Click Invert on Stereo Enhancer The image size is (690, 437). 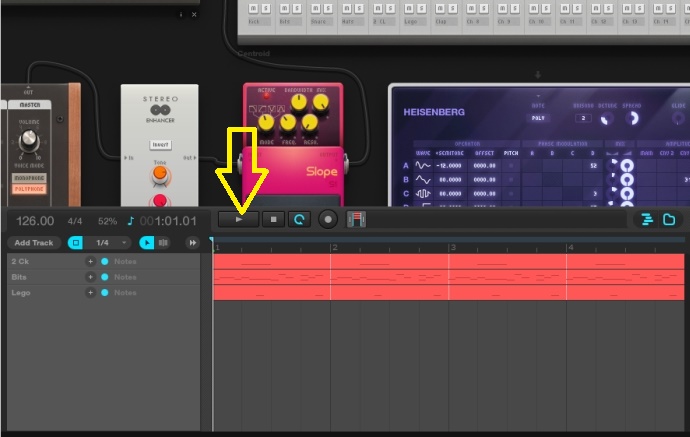click(160, 144)
